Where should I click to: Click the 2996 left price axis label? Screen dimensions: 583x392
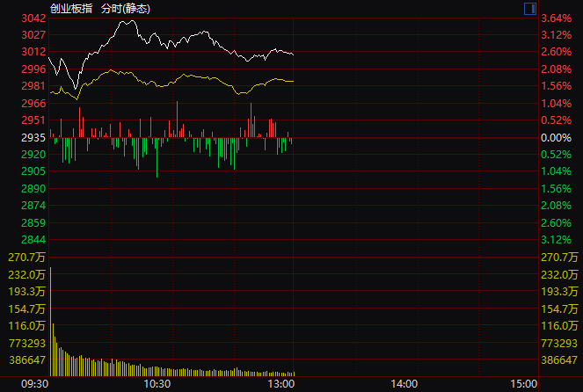[33, 69]
